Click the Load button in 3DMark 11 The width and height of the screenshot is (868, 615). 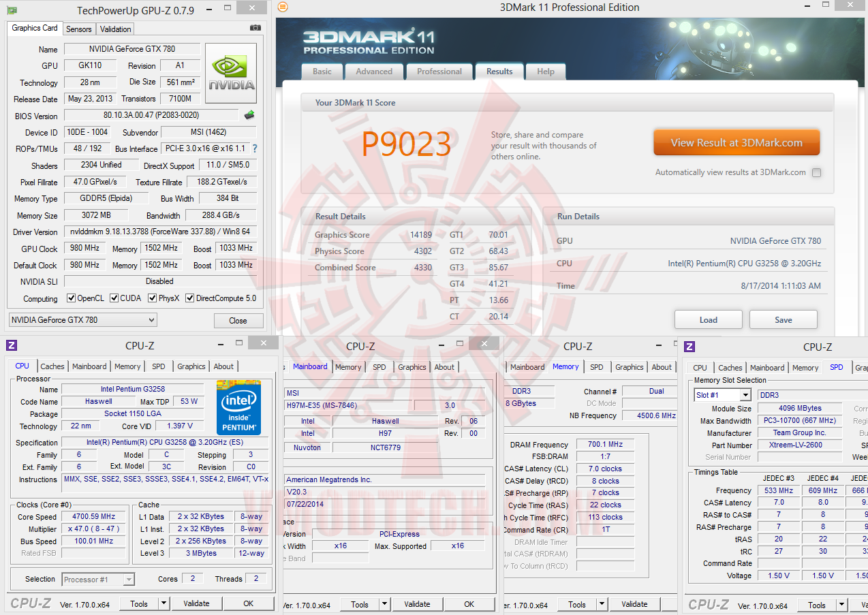(x=709, y=320)
